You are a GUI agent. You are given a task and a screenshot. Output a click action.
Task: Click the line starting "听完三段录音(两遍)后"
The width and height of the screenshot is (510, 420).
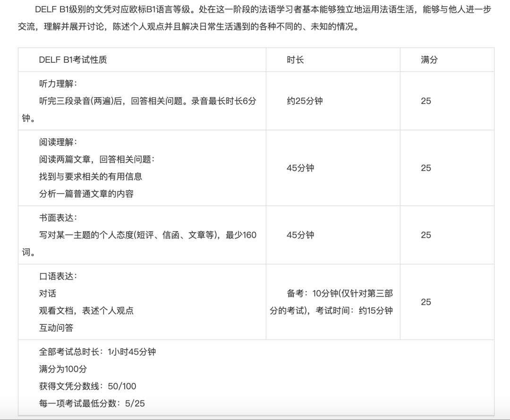pos(148,101)
